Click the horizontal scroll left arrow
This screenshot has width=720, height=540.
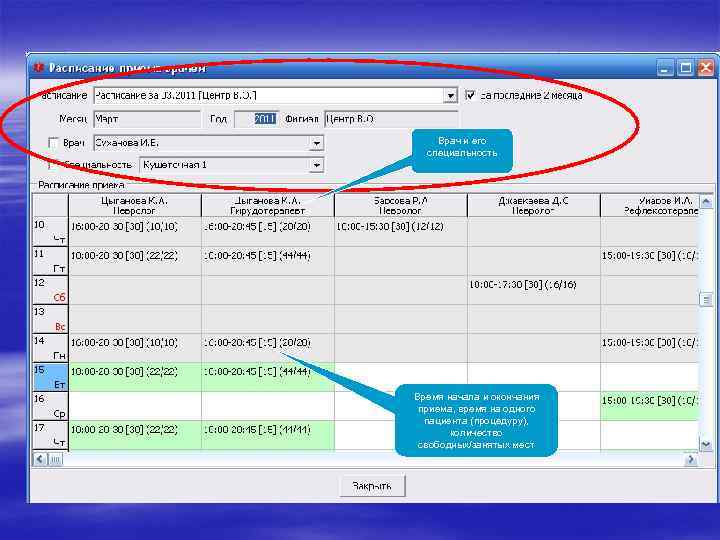(x=40, y=459)
